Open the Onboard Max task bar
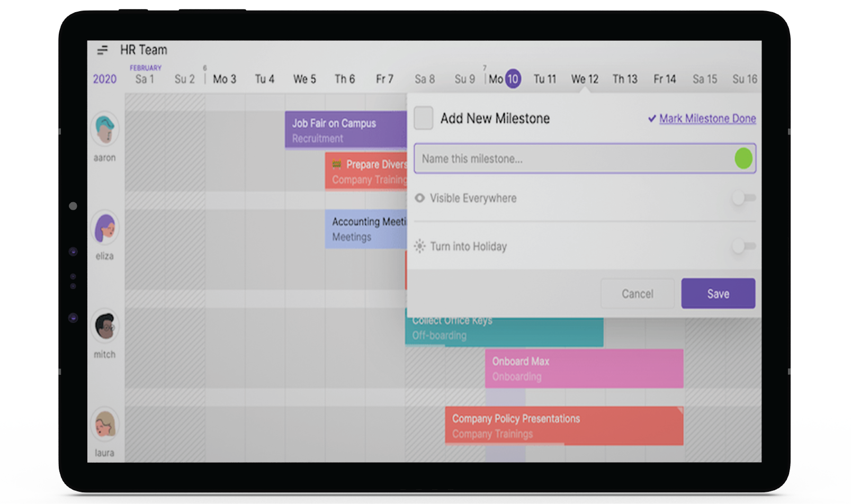Screen dimensions: 851x504 tap(584, 368)
